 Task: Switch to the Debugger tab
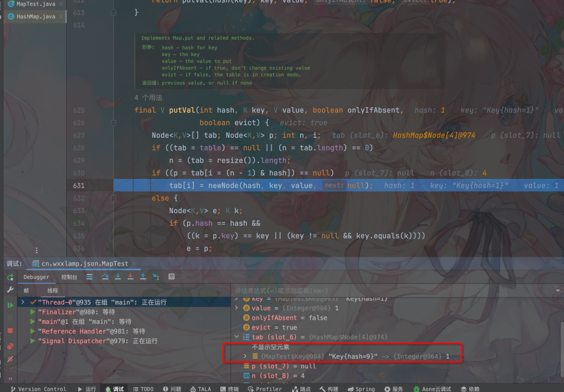[36, 277]
